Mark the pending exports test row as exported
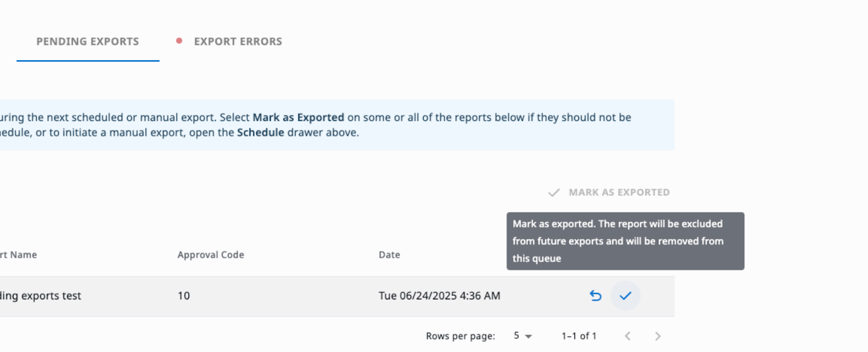 pyautogui.click(x=626, y=296)
